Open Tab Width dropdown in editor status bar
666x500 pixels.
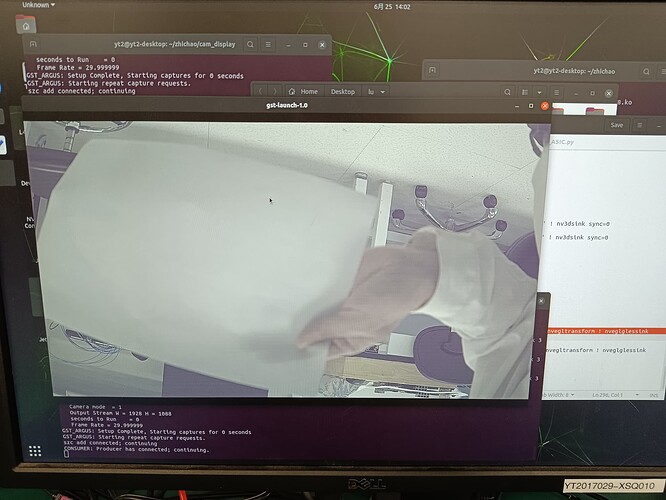pos(558,395)
